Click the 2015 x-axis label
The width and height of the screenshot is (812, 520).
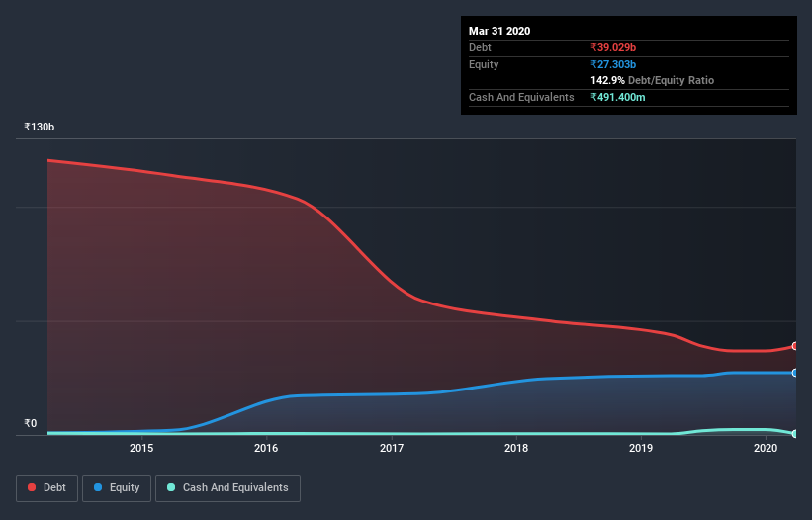[x=141, y=448]
